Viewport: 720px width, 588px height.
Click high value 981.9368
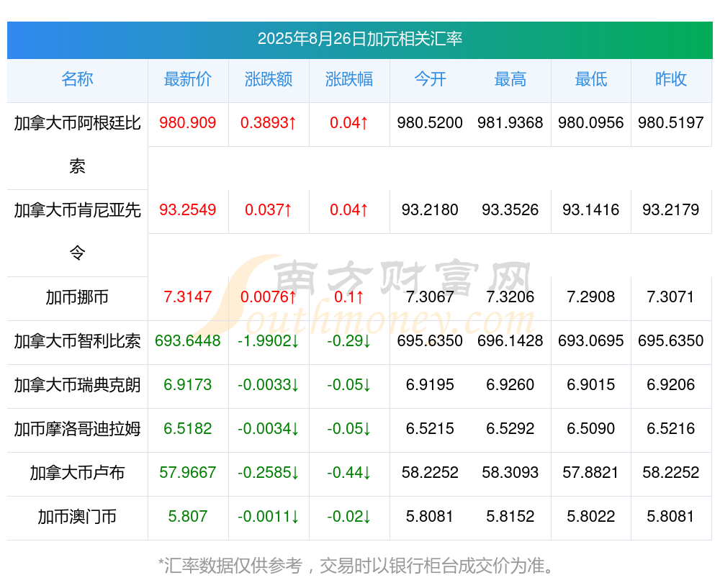pyautogui.click(x=510, y=123)
